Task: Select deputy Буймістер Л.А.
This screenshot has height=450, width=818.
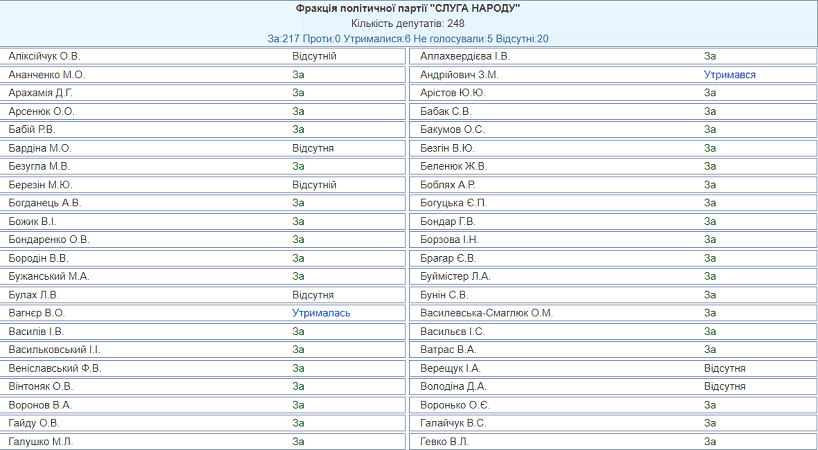Action: (x=455, y=276)
